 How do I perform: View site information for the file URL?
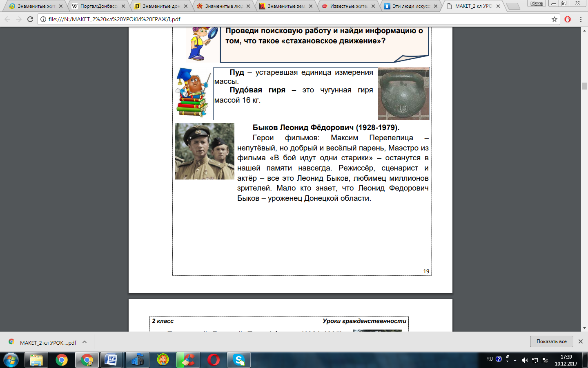[43, 19]
